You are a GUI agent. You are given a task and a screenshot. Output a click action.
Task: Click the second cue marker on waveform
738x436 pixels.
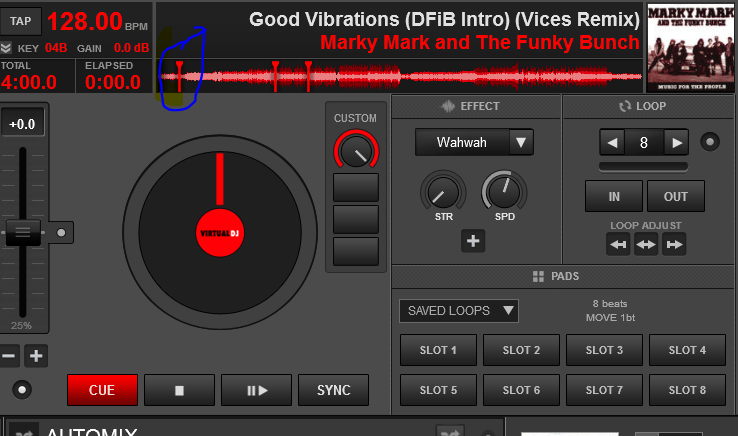pyautogui.click(x=275, y=76)
